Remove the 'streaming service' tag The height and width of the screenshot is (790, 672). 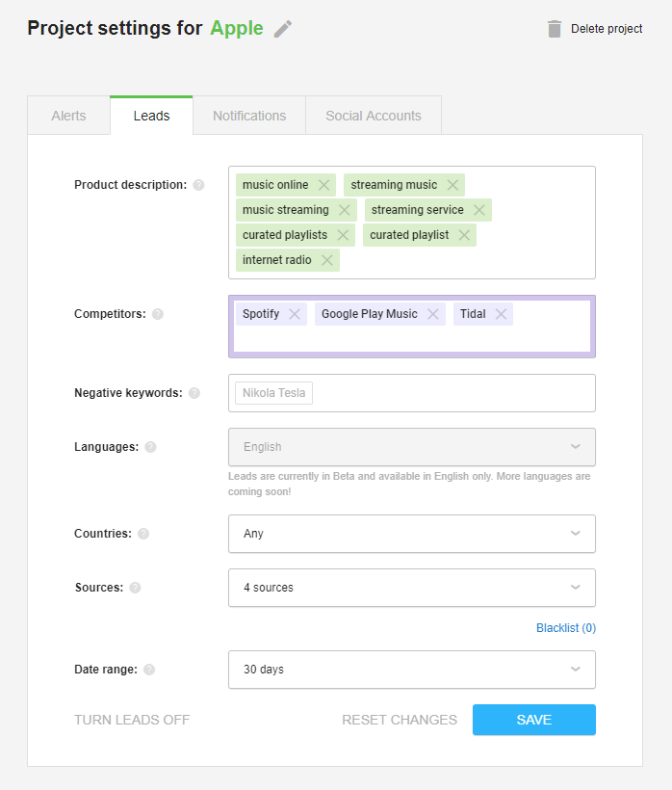click(x=479, y=210)
